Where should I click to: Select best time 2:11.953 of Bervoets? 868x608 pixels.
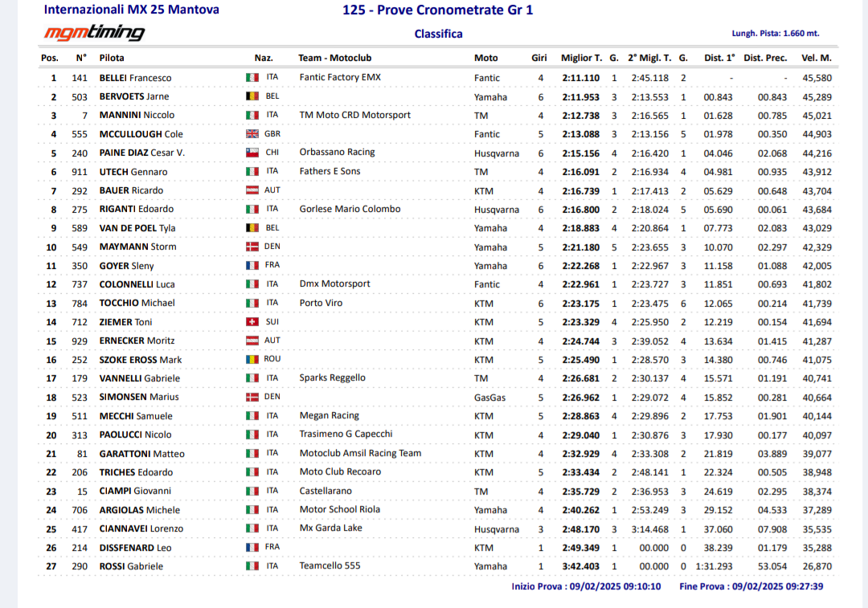tap(580, 96)
